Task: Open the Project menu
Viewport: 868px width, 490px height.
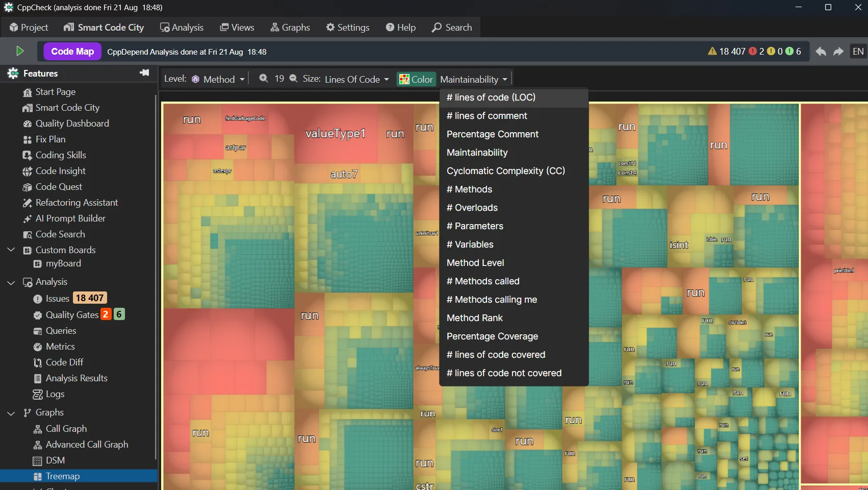Action: point(29,28)
